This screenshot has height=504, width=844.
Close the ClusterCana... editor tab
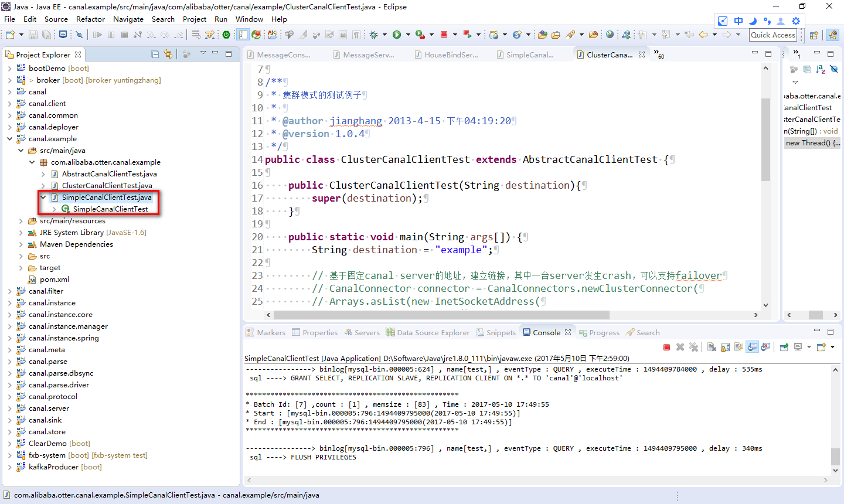click(642, 55)
